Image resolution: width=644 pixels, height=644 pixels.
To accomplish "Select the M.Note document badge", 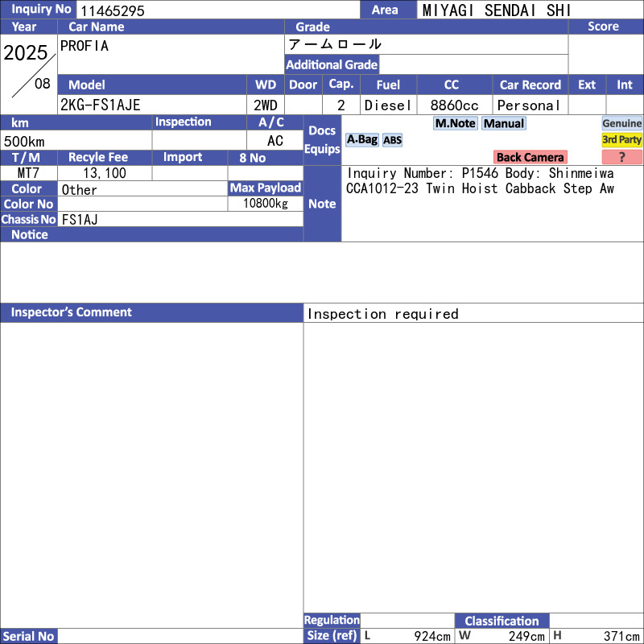I will (455, 123).
